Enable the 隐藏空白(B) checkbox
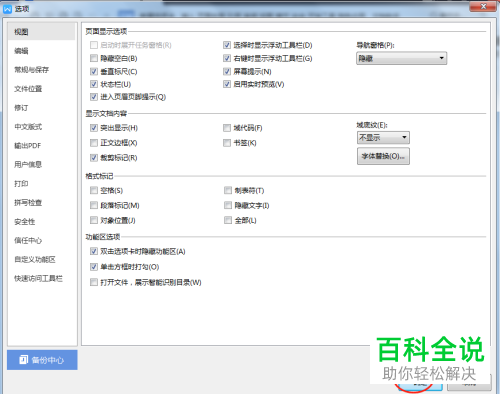 (94, 58)
